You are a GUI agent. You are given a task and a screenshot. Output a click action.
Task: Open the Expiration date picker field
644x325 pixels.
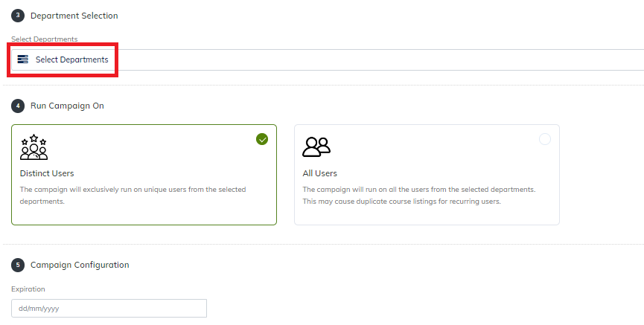109,308
